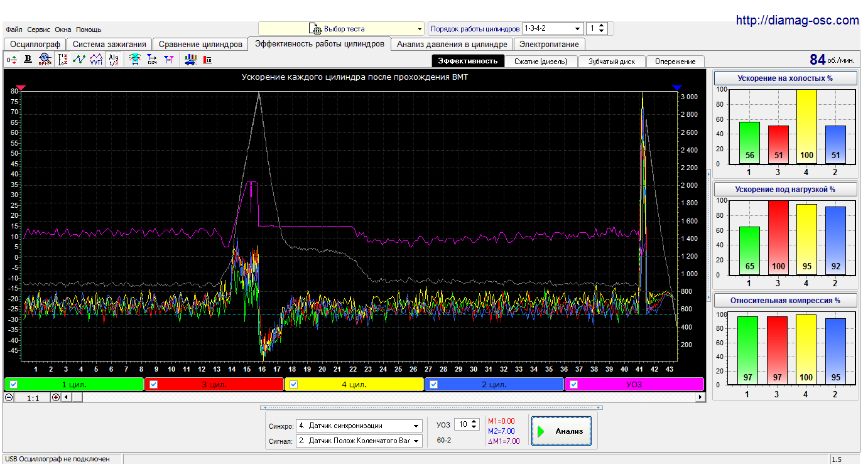Screen dimensions: 868x467
Task: Toggle the УОЗ trace checkbox
Action: coord(573,385)
